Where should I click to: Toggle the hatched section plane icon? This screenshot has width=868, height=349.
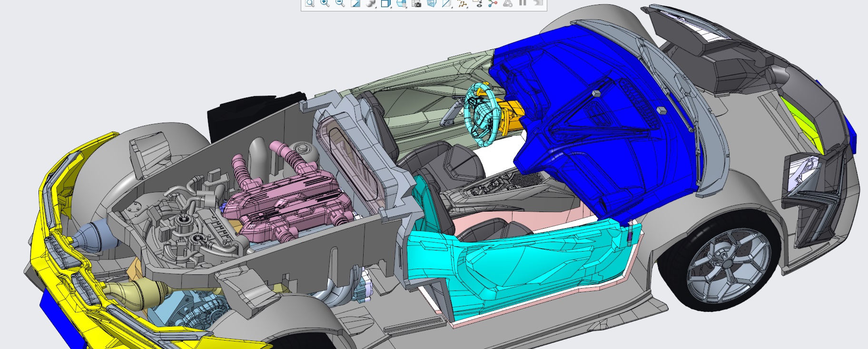pos(446,3)
